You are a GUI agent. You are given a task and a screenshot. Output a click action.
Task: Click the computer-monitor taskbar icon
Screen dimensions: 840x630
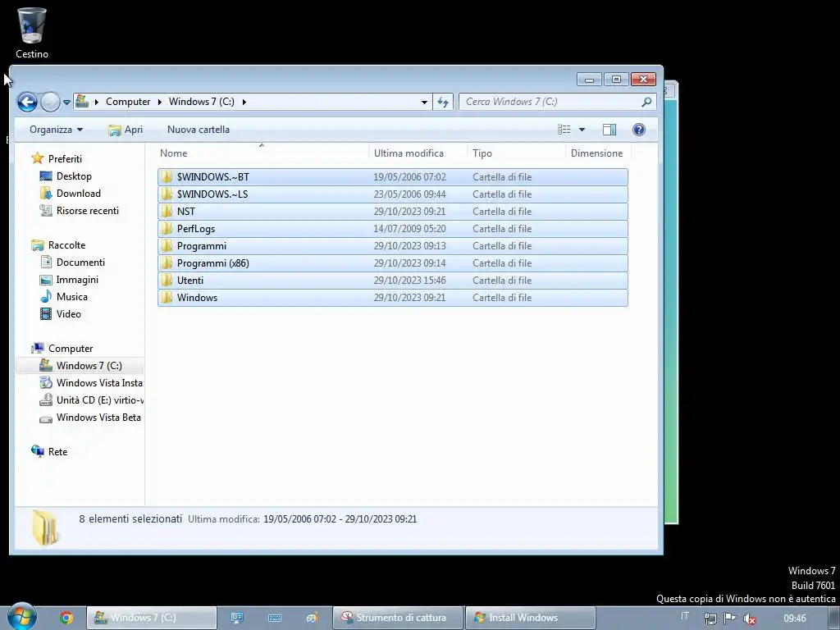click(237, 618)
